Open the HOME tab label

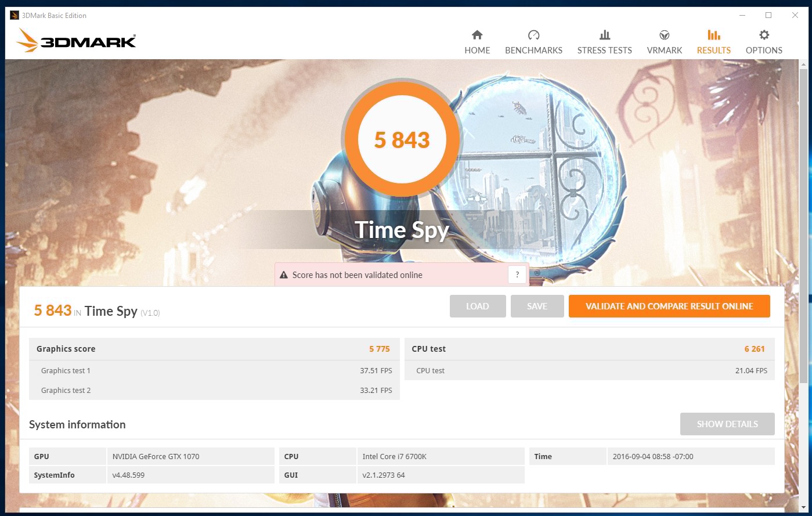(477, 50)
